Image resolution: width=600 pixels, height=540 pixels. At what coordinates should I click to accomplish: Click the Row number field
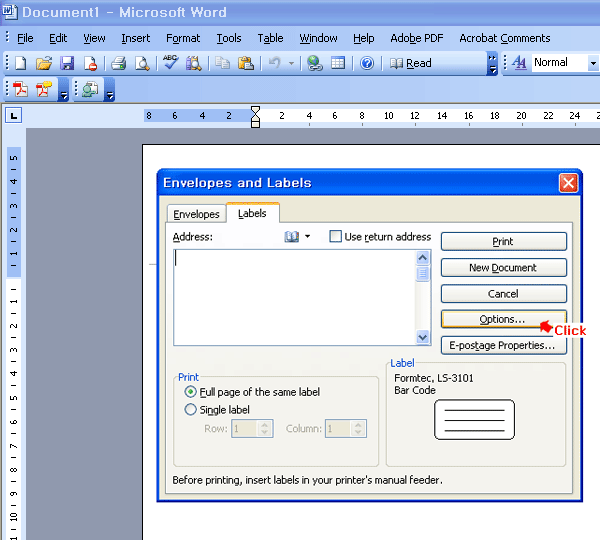click(x=245, y=429)
